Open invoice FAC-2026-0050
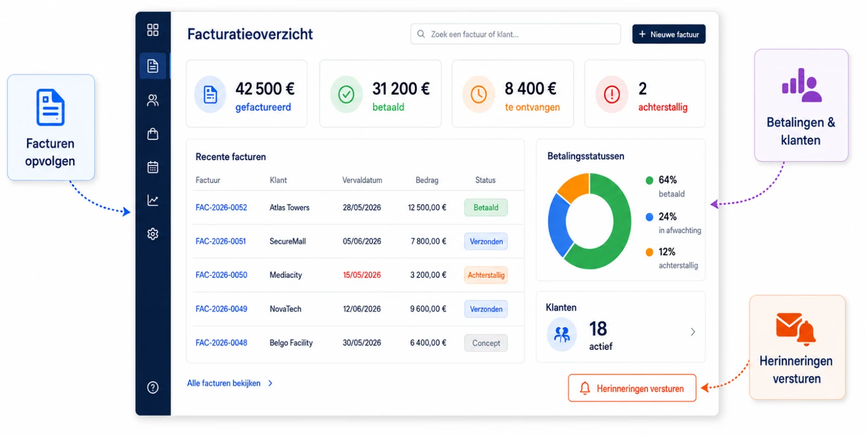 [221, 275]
